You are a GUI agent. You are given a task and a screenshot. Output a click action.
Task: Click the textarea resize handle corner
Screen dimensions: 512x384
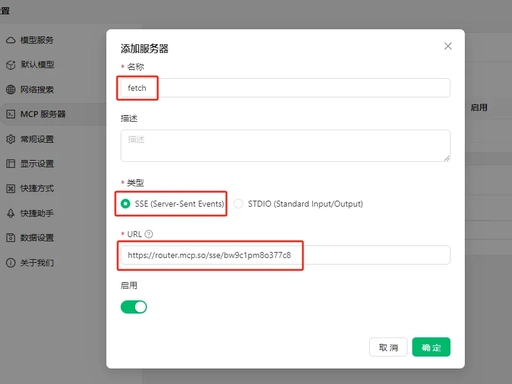[447, 158]
